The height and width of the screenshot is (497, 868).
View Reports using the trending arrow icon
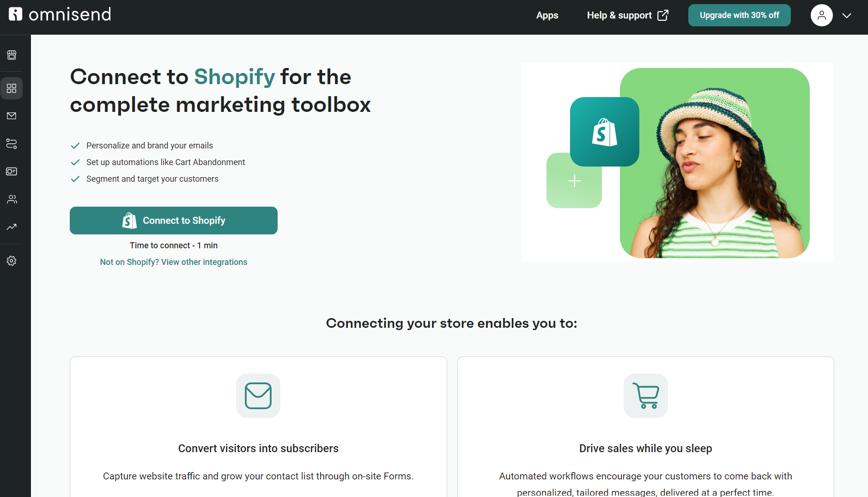(12, 227)
